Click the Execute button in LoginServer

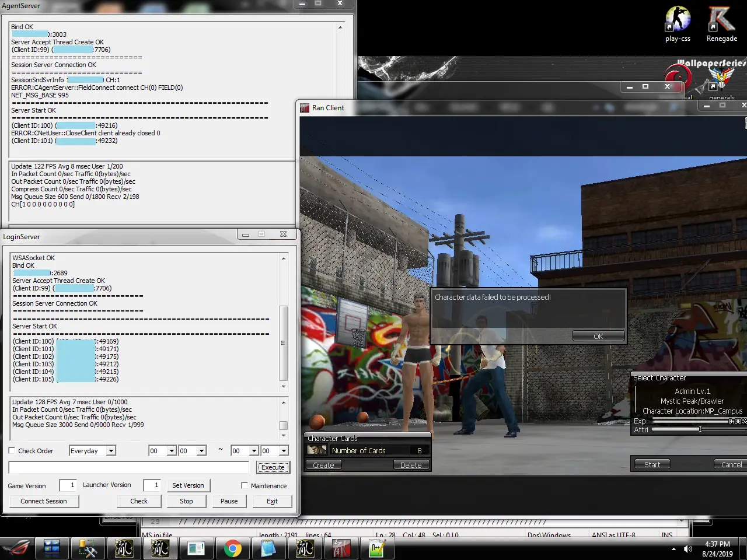point(273,467)
